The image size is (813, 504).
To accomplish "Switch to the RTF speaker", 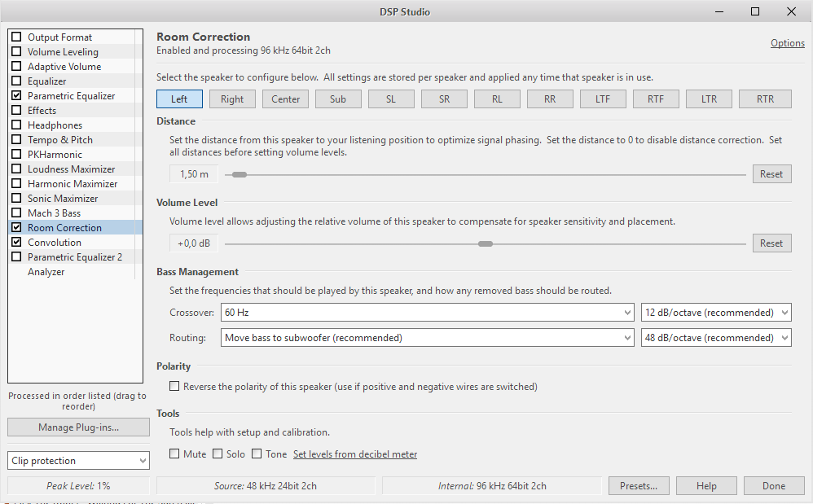I will click(656, 99).
